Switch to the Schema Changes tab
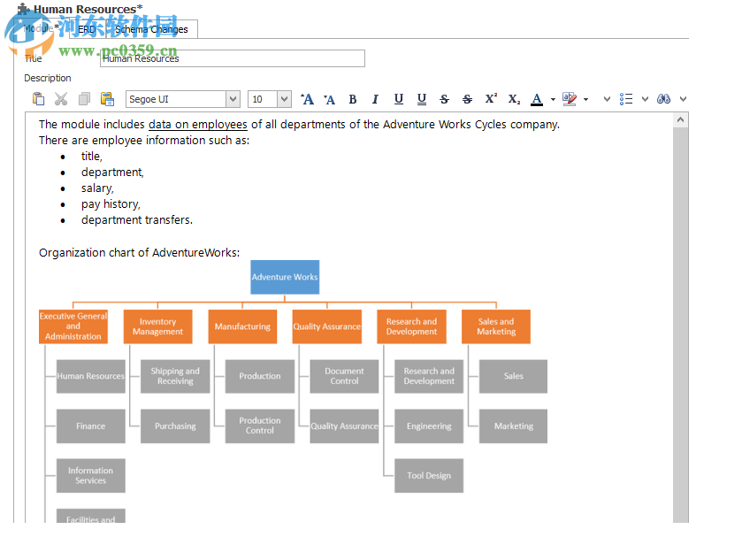Viewport: 742px width, 560px height. click(x=151, y=29)
